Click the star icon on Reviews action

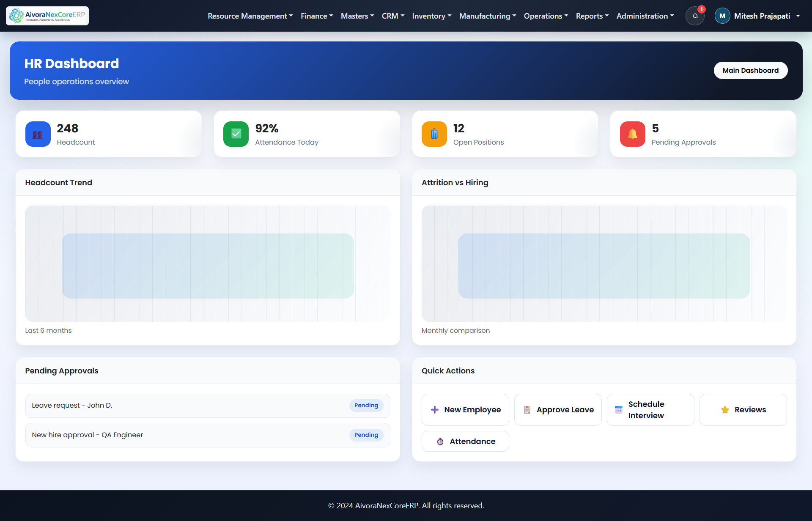pyautogui.click(x=725, y=409)
